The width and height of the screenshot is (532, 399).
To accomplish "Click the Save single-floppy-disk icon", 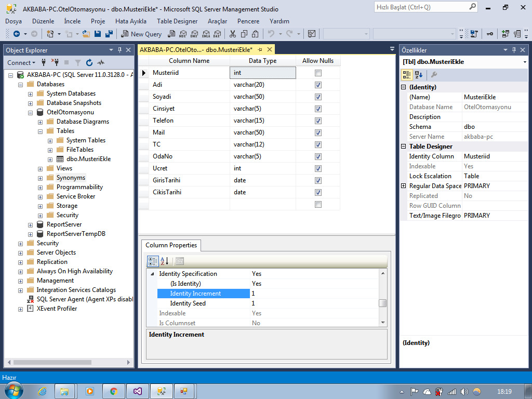I will pos(98,34).
